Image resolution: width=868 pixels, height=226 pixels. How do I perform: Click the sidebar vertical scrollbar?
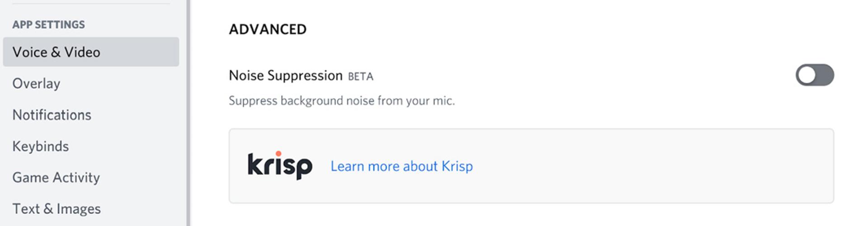click(x=188, y=113)
